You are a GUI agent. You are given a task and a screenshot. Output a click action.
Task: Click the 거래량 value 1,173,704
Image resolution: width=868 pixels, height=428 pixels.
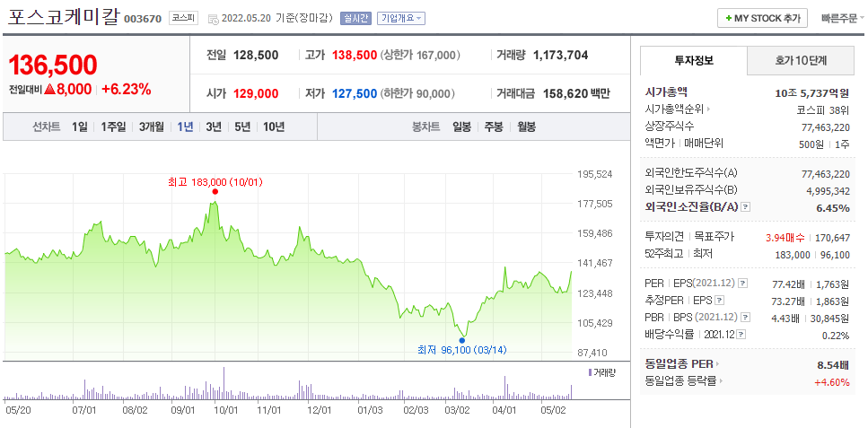[560, 56]
